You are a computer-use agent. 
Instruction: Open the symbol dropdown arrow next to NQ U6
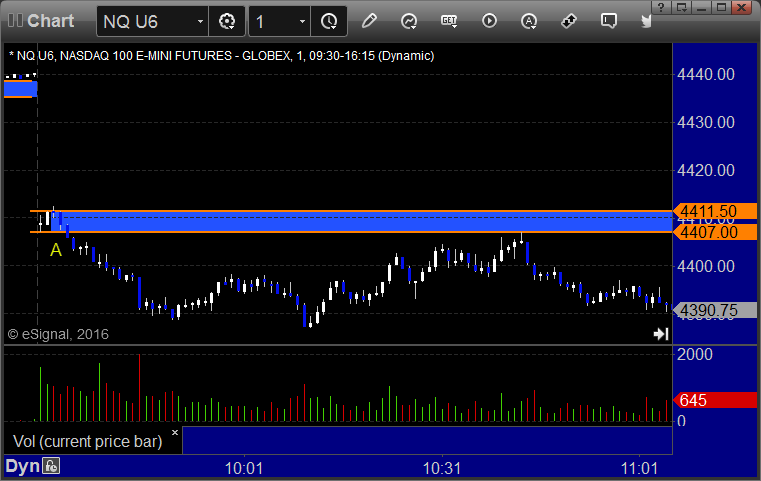click(200, 21)
